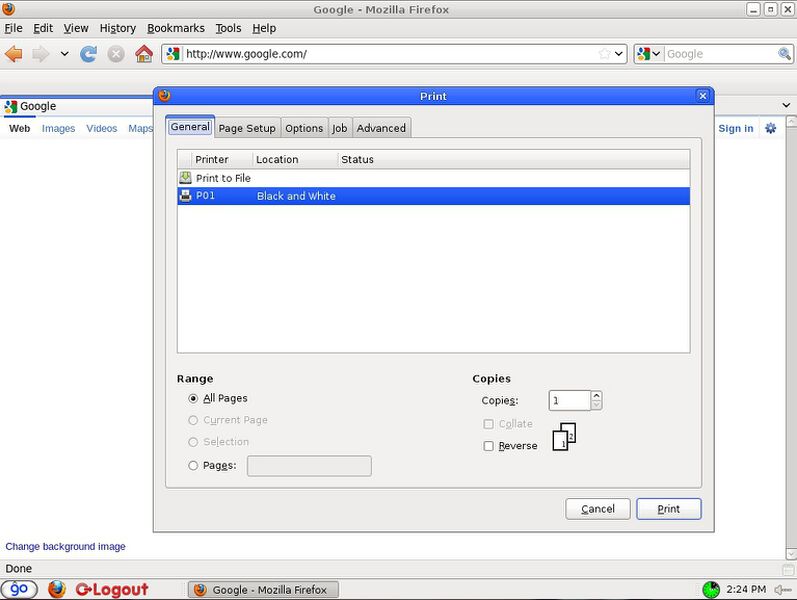Select the Pages radio button

click(193, 466)
